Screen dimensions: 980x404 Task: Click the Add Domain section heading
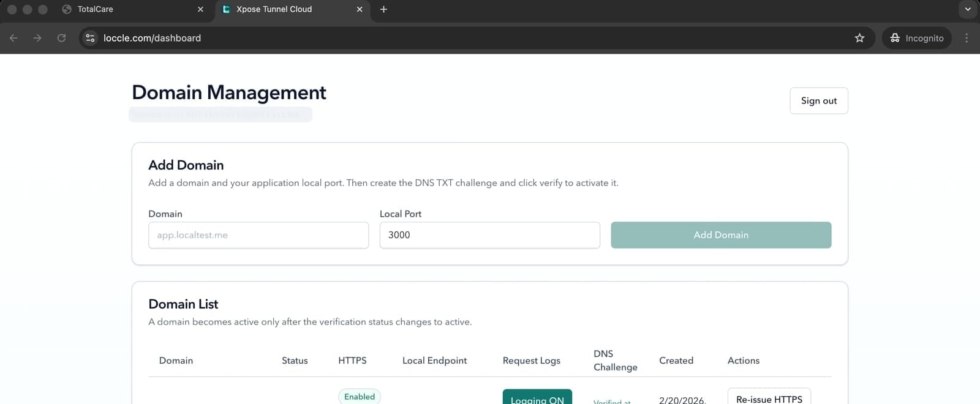click(186, 165)
